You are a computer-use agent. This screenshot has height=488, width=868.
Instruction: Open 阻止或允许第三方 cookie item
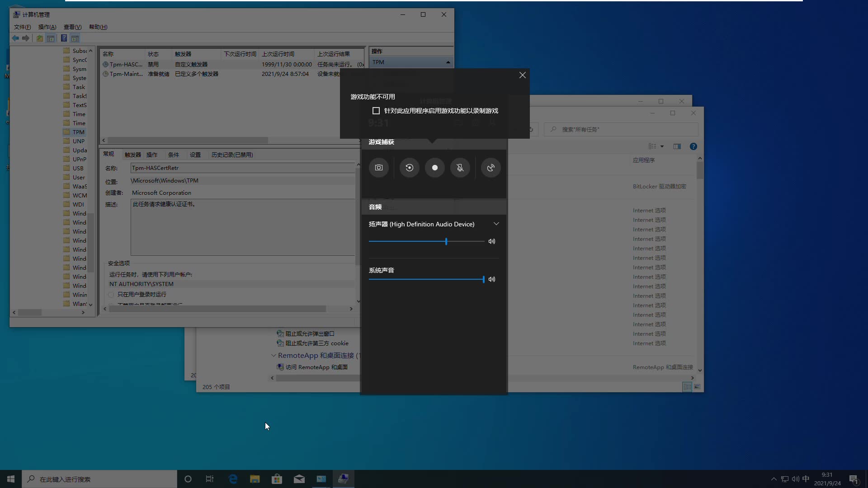312,343
